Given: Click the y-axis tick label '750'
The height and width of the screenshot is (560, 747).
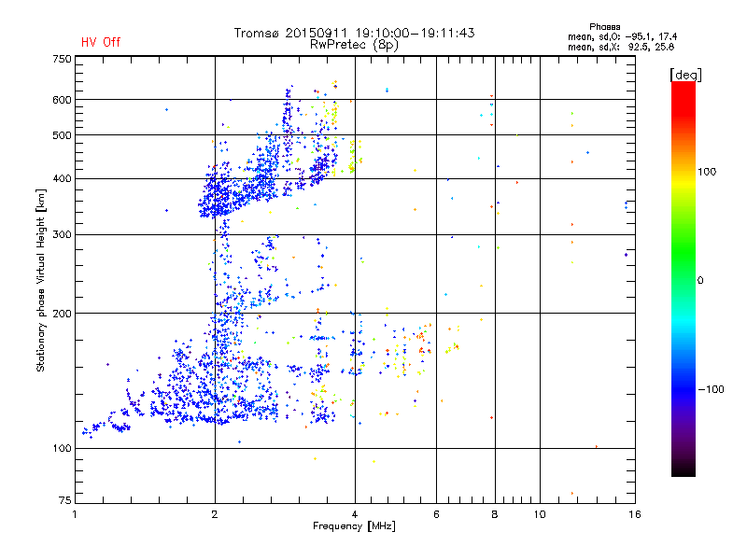Looking at the screenshot, I should click(62, 59).
